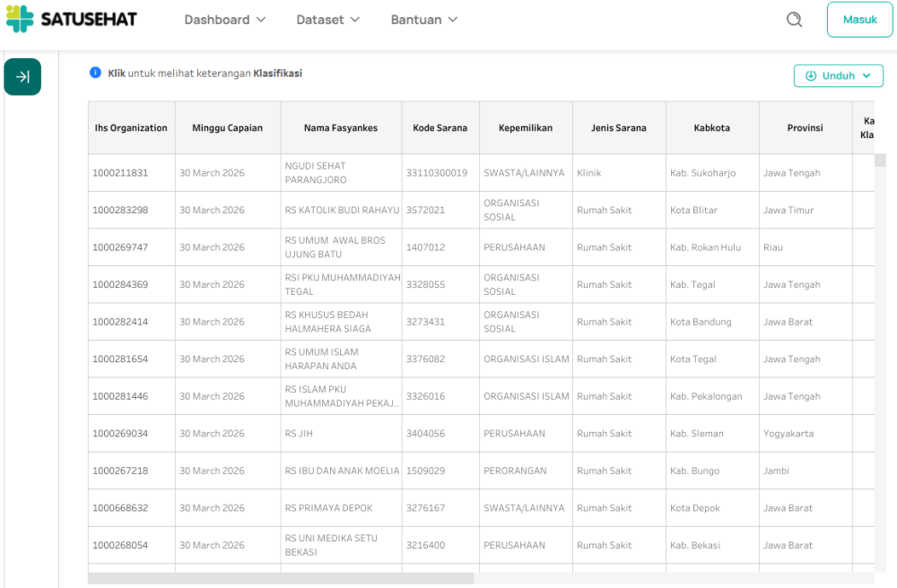Click the Kepemilikan column header

point(526,128)
